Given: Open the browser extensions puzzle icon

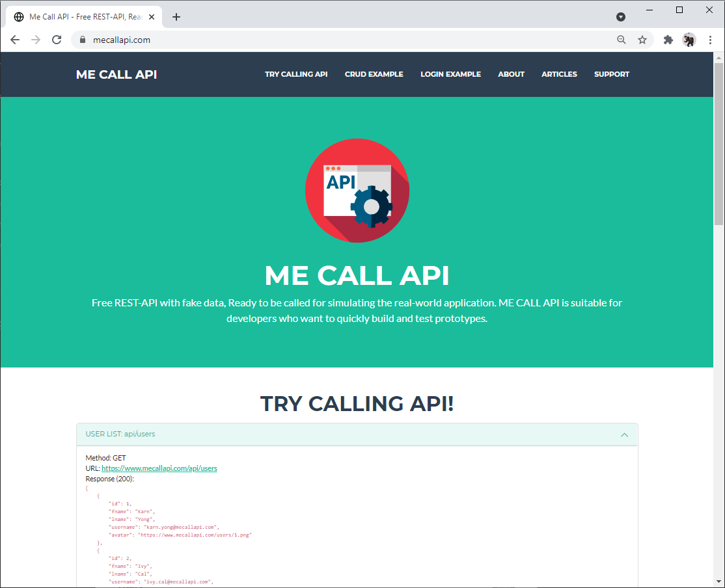Looking at the screenshot, I should pos(668,40).
